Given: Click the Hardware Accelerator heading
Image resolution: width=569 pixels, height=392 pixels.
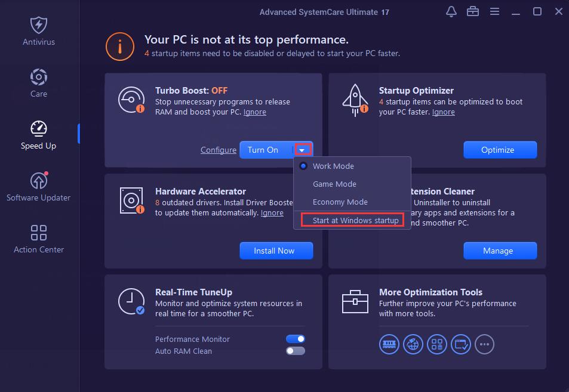Looking at the screenshot, I should [200, 191].
